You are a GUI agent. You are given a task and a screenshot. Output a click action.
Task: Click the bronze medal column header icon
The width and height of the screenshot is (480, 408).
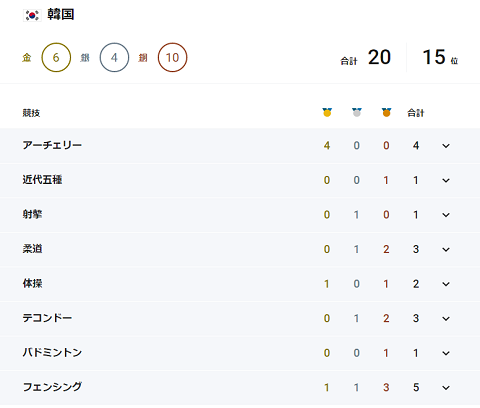(x=386, y=112)
